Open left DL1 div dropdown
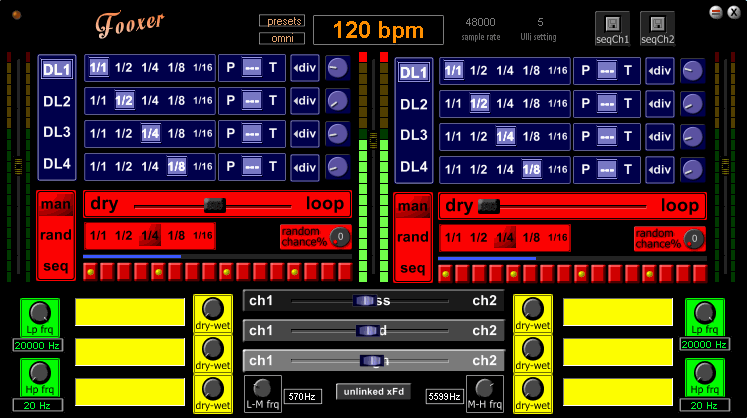The image size is (747, 418). [x=304, y=68]
